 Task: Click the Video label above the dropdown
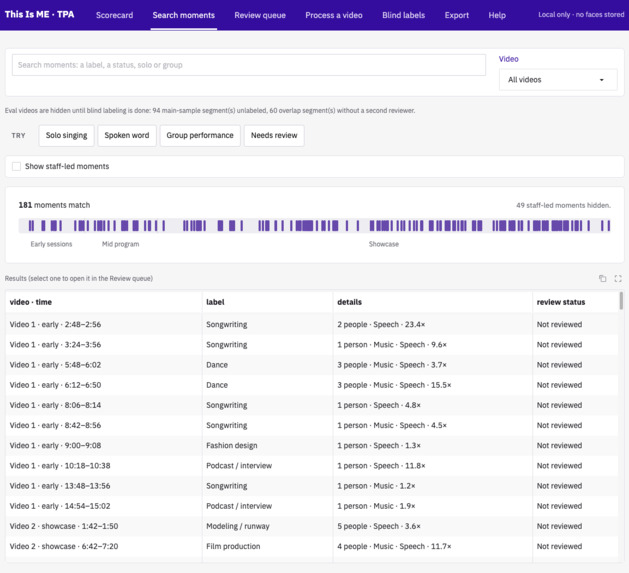(x=508, y=59)
